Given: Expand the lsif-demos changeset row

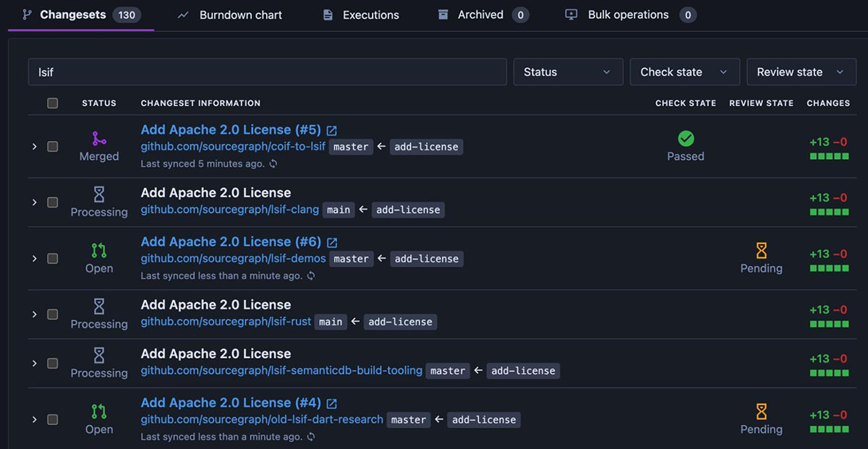Looking at the screenshot, I should click(x=34, y=259).
